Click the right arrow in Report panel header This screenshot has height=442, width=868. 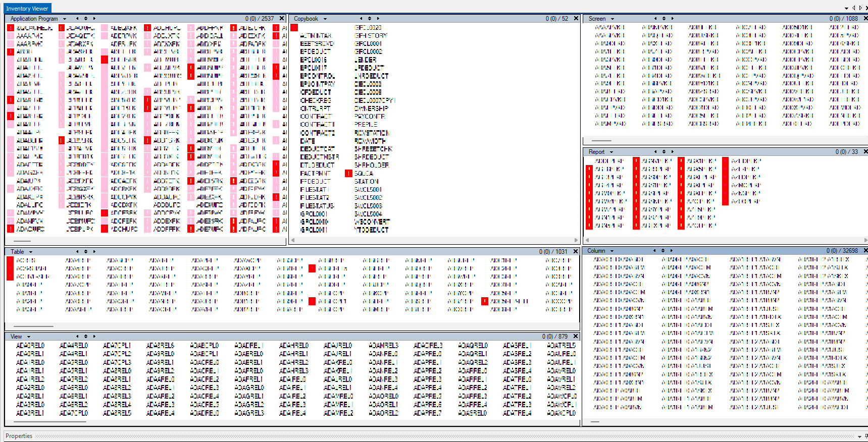pos(673,152)
